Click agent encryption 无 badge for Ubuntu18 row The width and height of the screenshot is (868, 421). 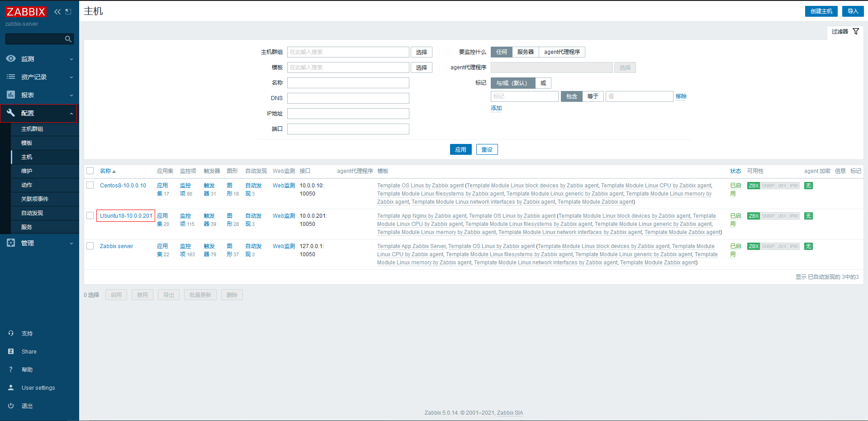point(808,216)
